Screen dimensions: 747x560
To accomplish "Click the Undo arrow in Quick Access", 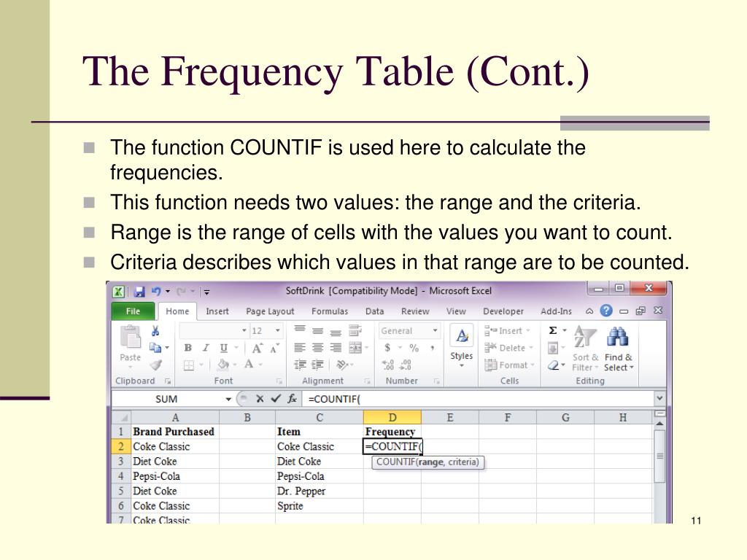I will pos(156,291).
